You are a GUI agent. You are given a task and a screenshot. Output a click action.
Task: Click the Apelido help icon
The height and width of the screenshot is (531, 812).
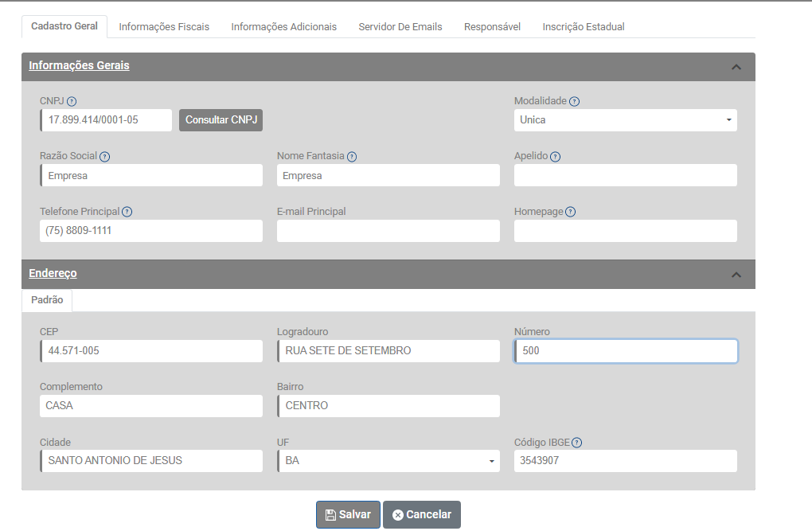(x=556, y=157)
